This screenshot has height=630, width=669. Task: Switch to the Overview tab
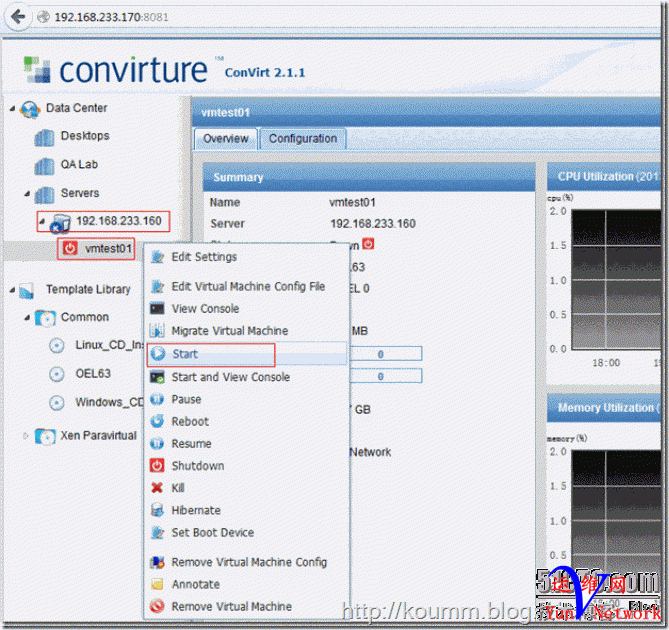pyautogui.click(x=226, y=139)
